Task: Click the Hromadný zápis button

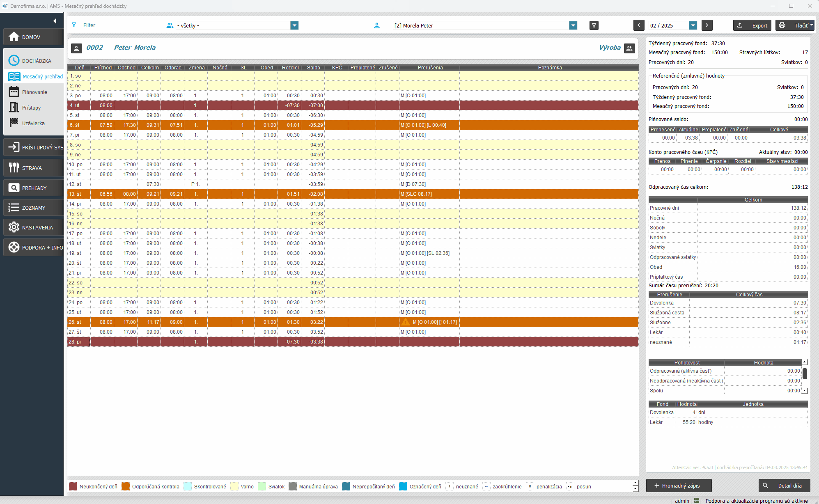Action: click(679, 486)
